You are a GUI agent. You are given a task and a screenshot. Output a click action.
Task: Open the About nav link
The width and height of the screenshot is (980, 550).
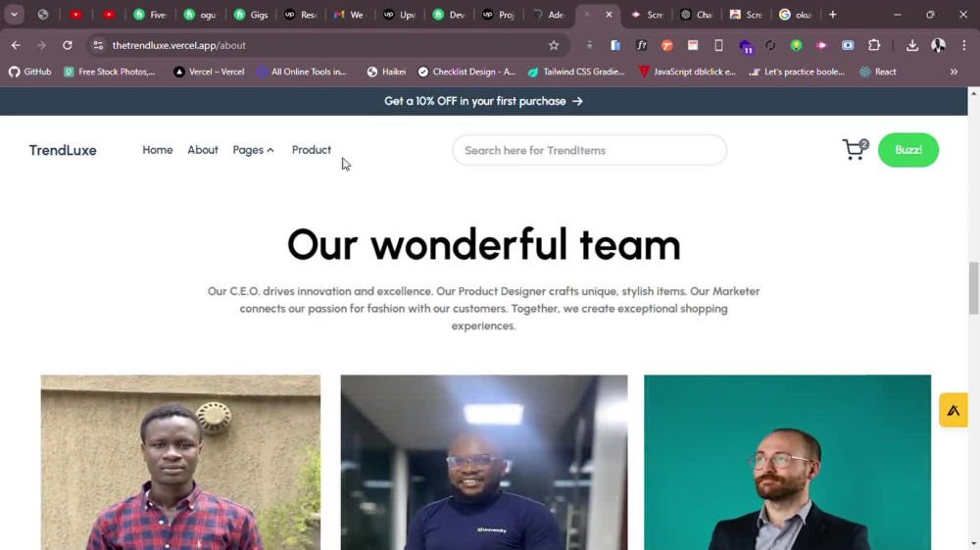click(x=203, y=150)
